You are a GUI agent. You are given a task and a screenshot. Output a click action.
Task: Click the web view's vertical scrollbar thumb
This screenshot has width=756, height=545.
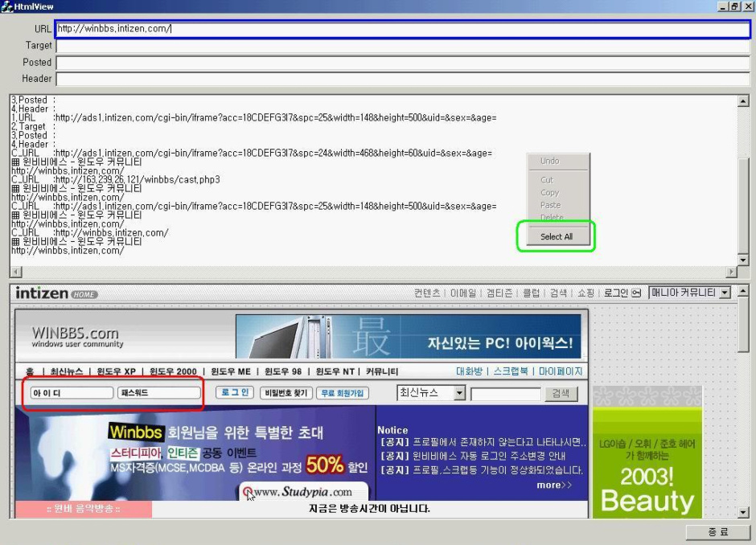pos(743,324)
